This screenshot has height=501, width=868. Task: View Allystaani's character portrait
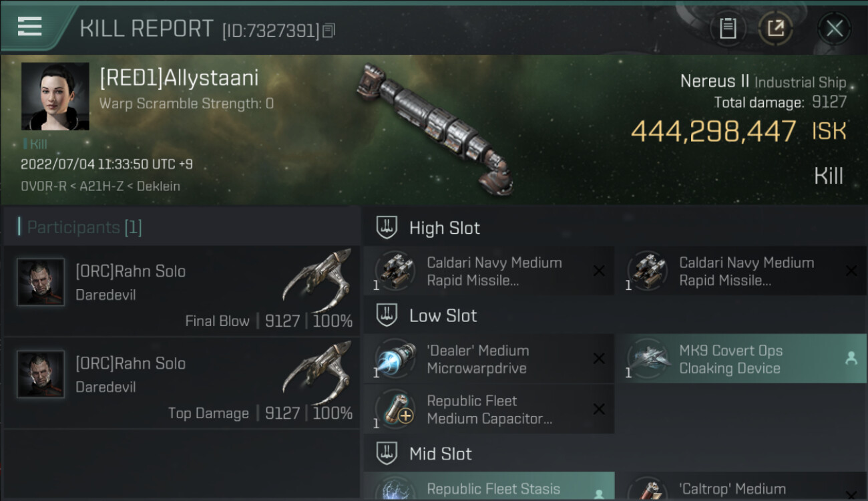[55, 96]
